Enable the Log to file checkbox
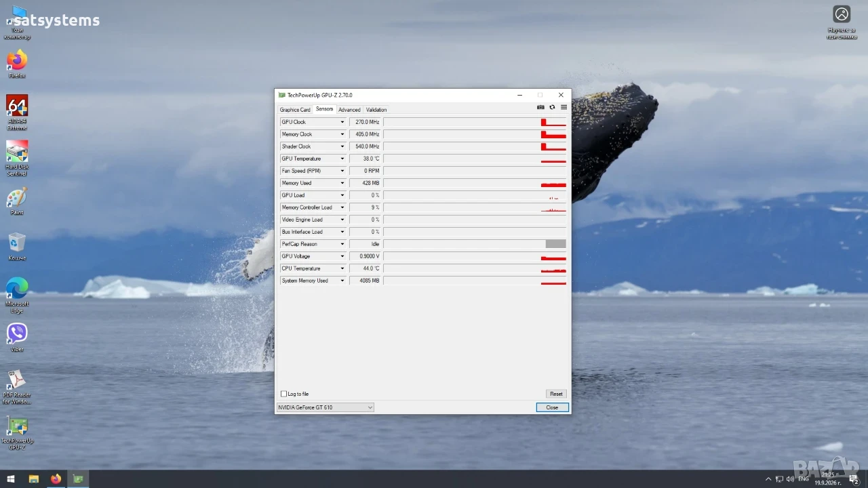The height and width of the screenshot is (488, 868). coord(283,394)
